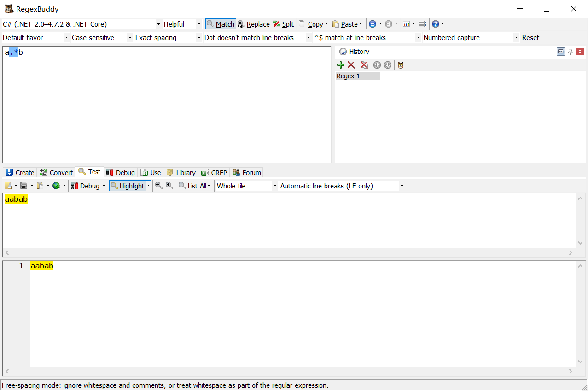
Task: Open the Library tab
Action: click(181, 172)
